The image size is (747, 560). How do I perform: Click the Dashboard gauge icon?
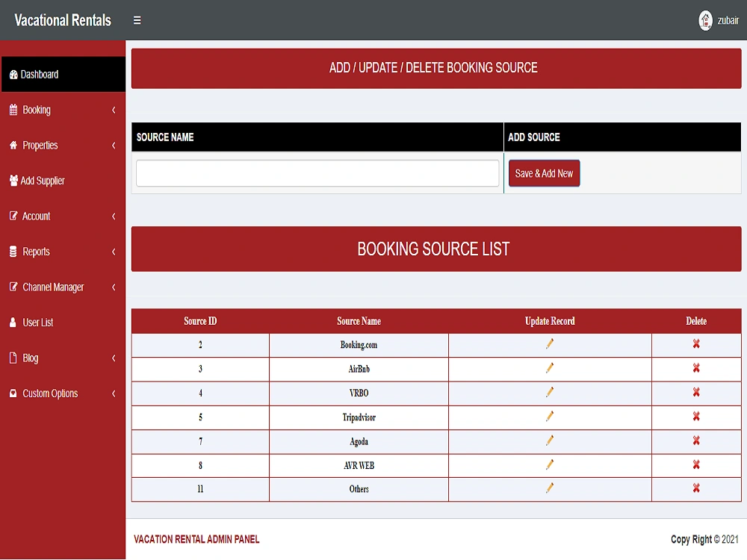13,75
